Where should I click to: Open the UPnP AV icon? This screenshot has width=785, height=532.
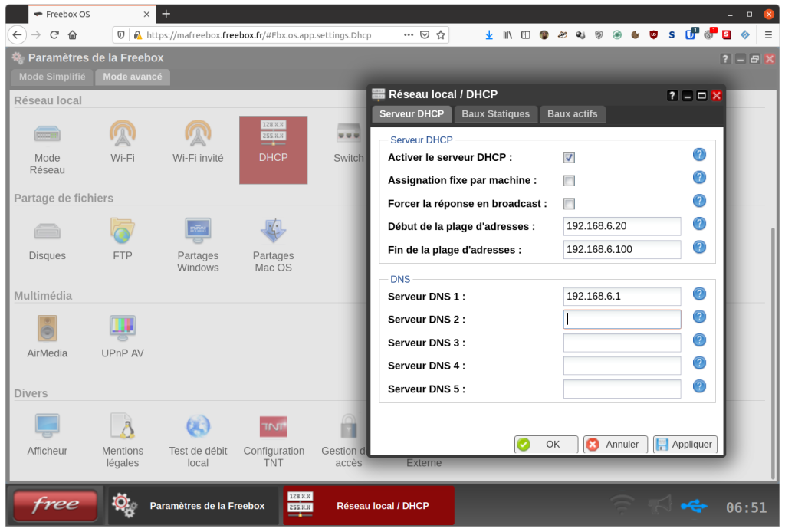123,336
